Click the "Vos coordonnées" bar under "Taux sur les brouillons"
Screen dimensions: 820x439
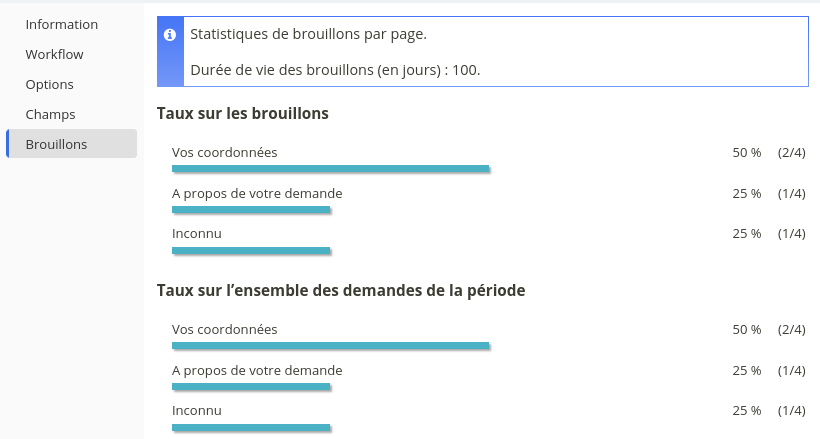[330, 168]
